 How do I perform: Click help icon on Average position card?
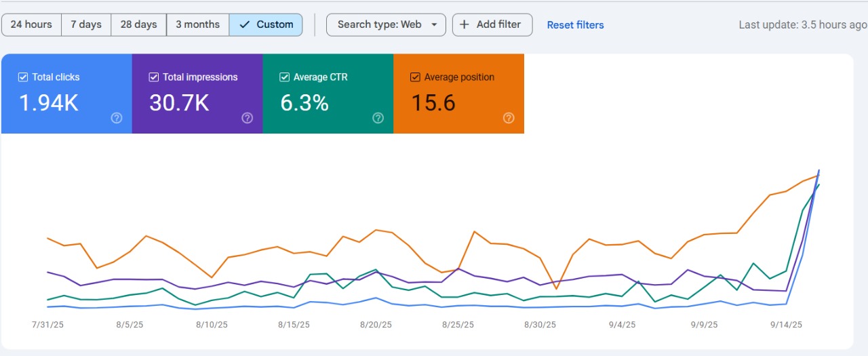pyautogui.click(x=509, y=118)
